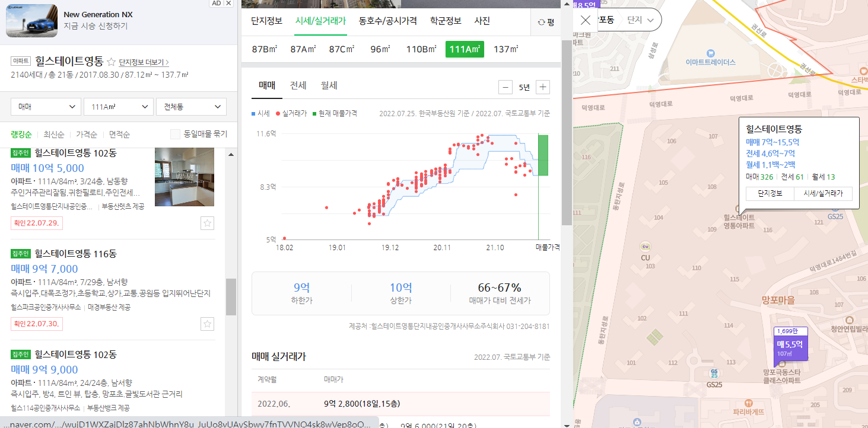Click 시세/실거래가 button in map popup

point(823,194)
